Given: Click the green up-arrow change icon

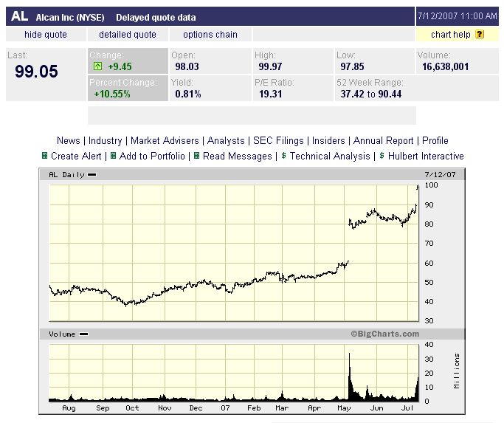Looking at the screenshot, I should click(97, 66).
